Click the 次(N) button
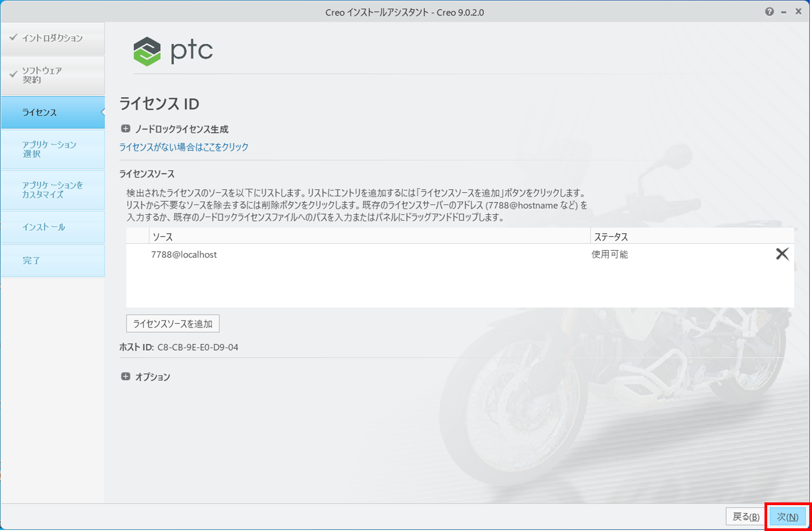The image size is (812, 531). 787,517
